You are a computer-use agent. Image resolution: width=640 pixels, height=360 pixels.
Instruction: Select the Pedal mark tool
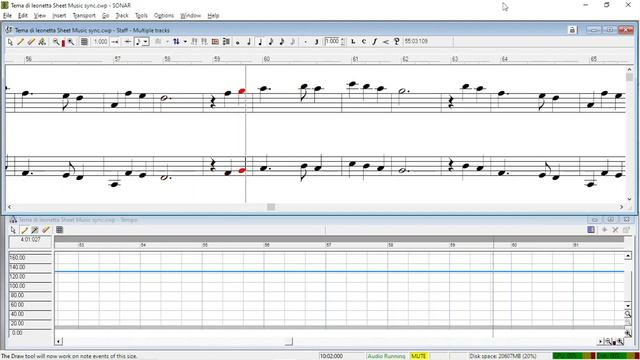coord(396,42)
